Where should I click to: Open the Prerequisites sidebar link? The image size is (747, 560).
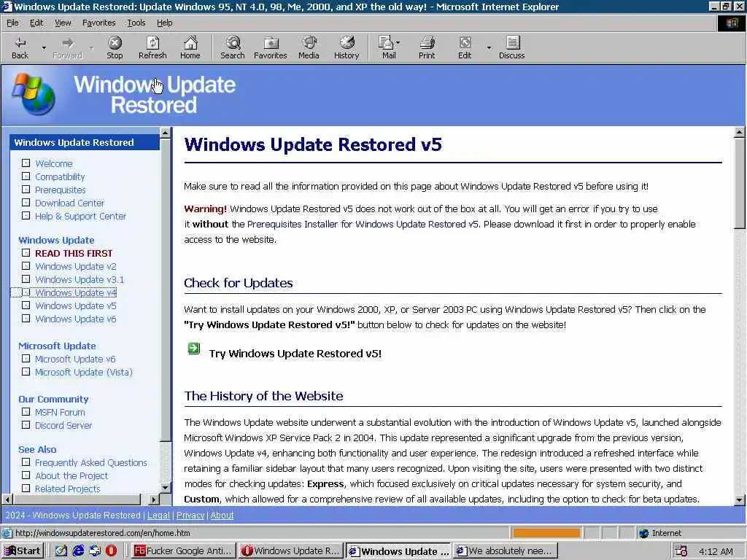click(x=61, y=190)
